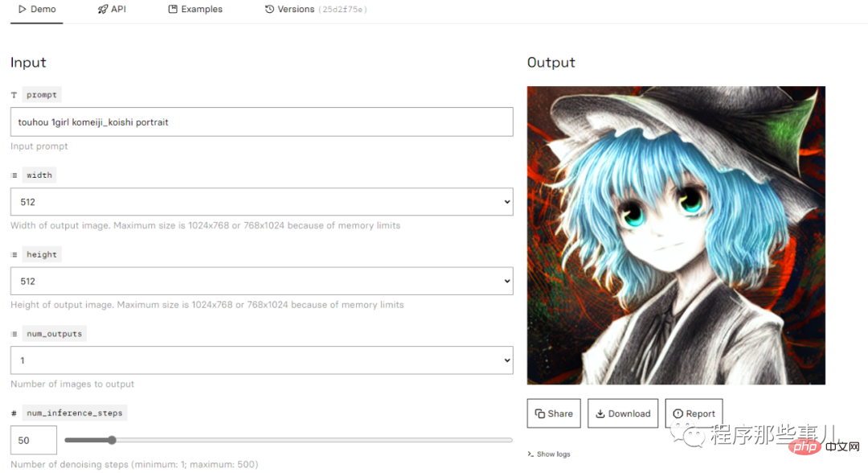Image resolution: width=868 pixels, height=473 pixels.
Task: Click the num_inference_steps number box
Action: 34,440
